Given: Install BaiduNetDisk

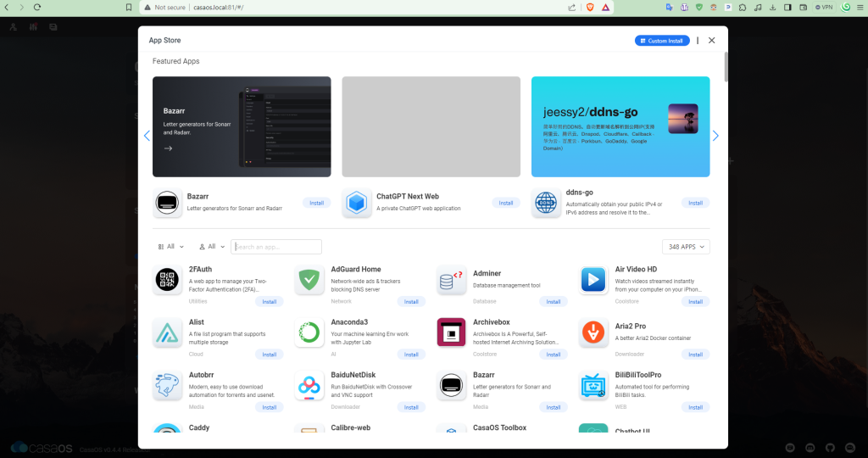Looking at the screenshot, I should click(x=411, y=407).
